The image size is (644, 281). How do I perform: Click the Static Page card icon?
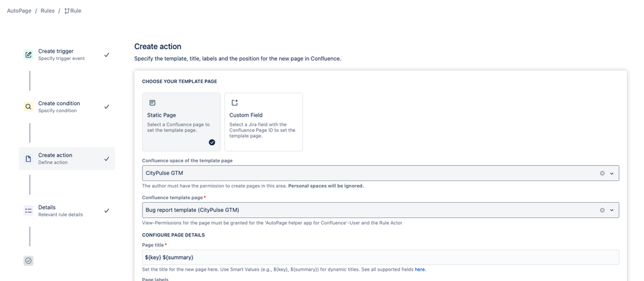click(x=152, y=102)
